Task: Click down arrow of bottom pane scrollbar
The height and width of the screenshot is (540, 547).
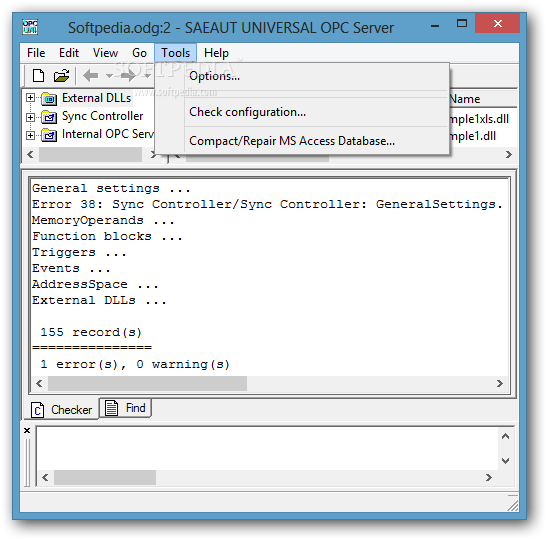Action: [505, 461]
